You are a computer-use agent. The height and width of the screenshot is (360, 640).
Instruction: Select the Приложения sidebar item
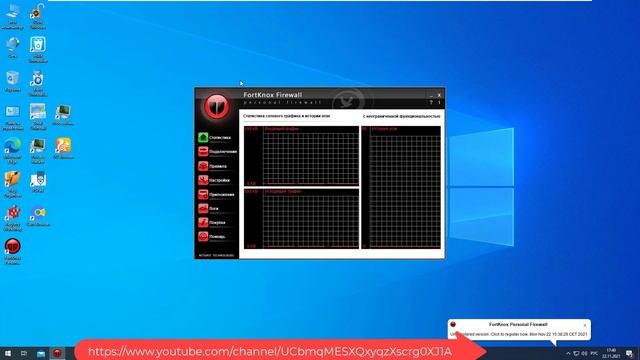[216, 194]
